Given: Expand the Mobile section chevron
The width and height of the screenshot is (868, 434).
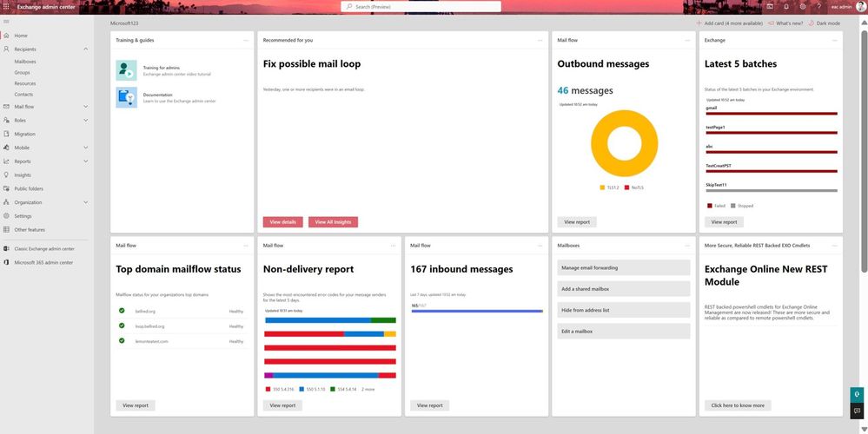Looking at the screenshot, I should [86, 148].
